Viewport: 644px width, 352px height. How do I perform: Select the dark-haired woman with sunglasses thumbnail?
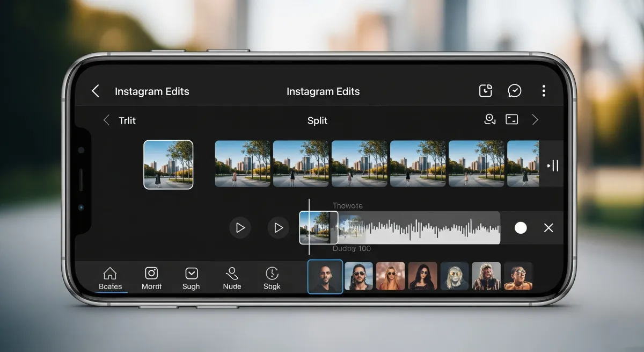pyautogui.click(x=423, y=276)
